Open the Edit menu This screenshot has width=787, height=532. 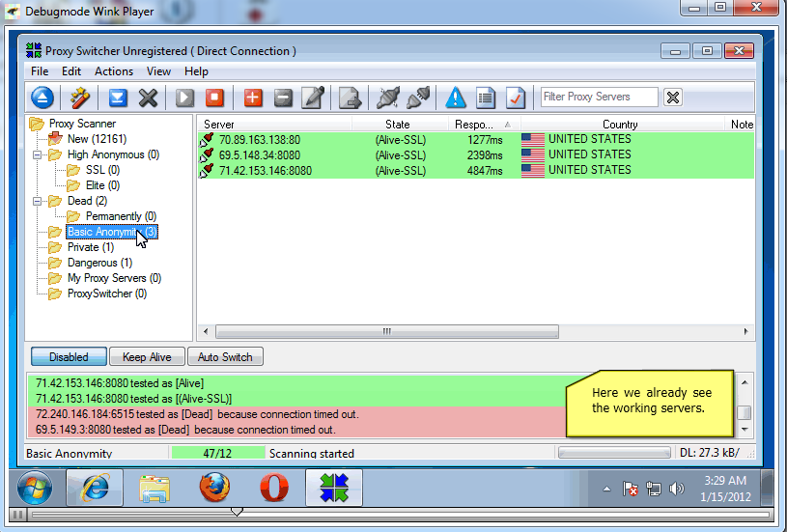pyautogui.click(x=71, y=71)
